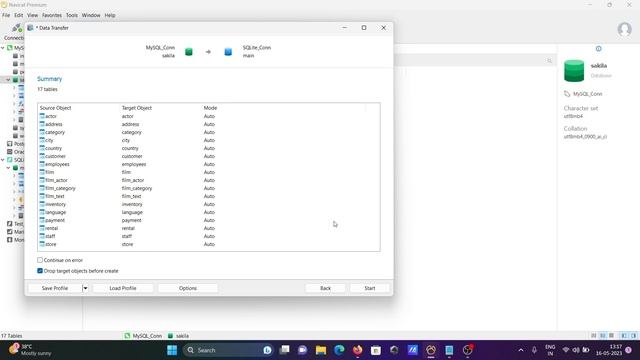This screenshot has width=640, height=360.
Task: Open the Window menu
Action: coord(91,15)
